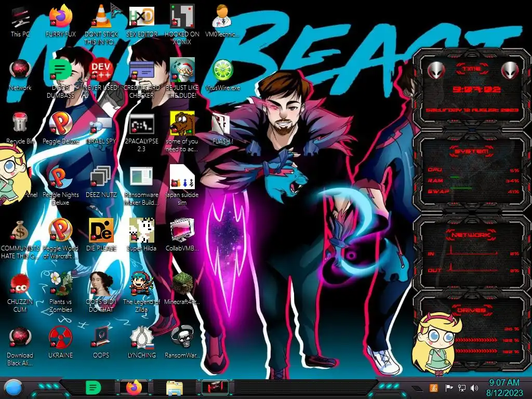Image resolution: width=532 pixels, height=399 pixels.
Task: Open the network tray icon
Action: coord(462,388)
